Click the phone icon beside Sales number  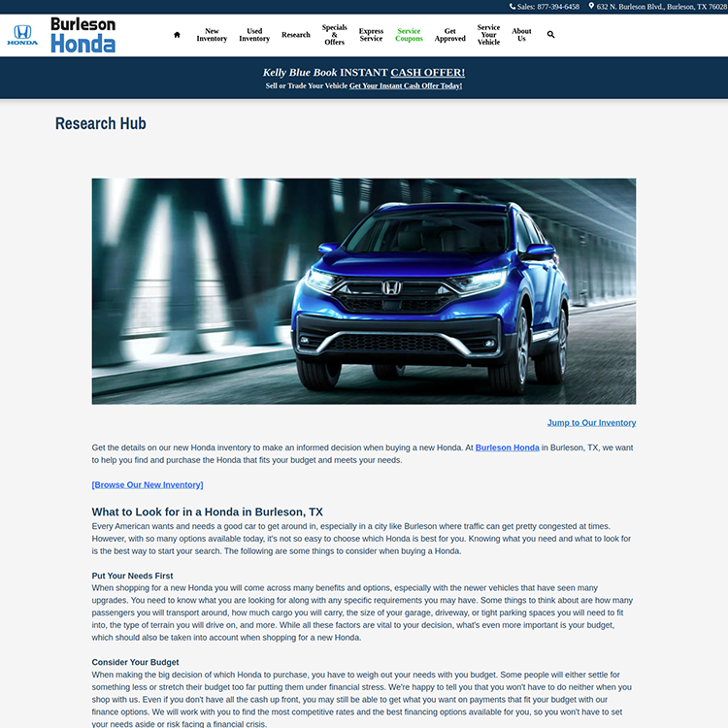click(513, 7)
